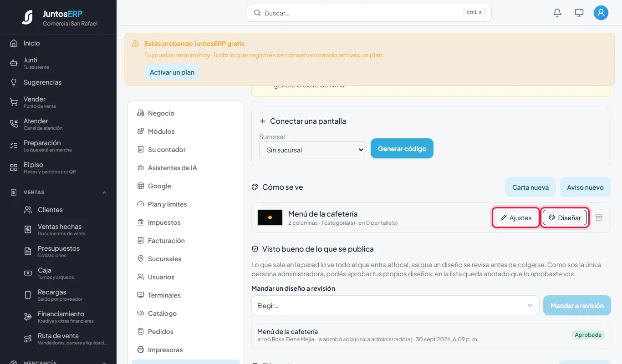Viewport: 622px width, 364px height.
Task: Click the Clientes people icon
Action: pyautogui.click(x=28, y=210)
